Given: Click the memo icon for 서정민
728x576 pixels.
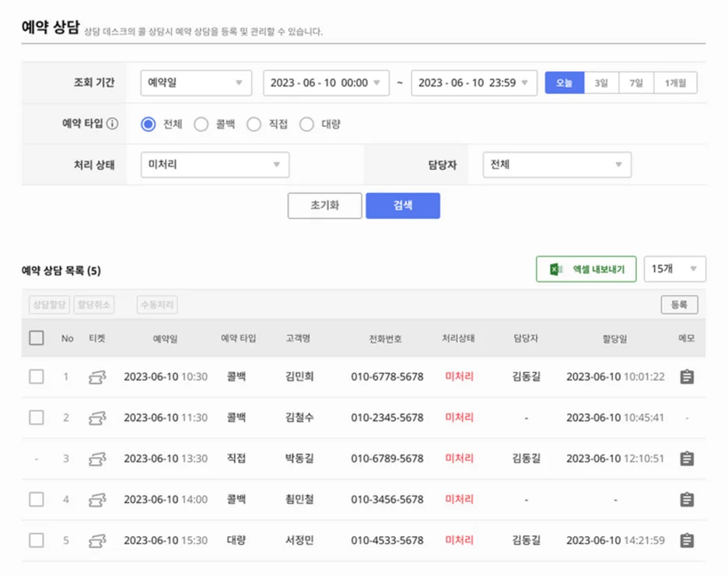Looking at the screenshot, I should [x=686, y=539].
